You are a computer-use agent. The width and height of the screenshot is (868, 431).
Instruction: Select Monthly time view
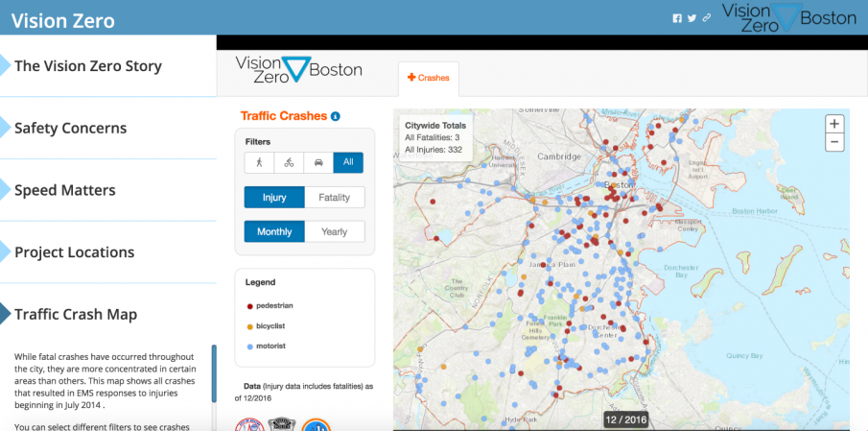pos(274,231)
